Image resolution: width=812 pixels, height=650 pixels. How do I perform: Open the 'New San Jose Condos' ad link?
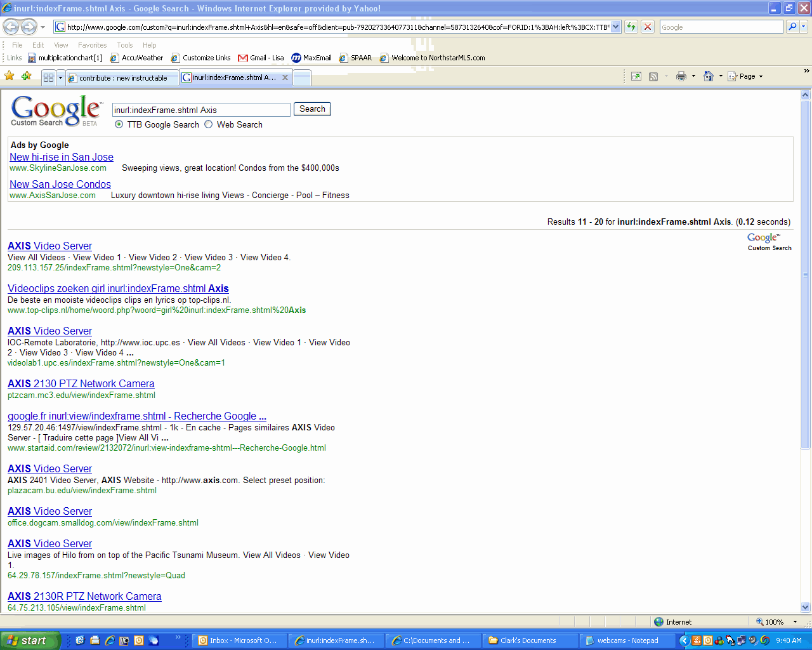point(60,185)
